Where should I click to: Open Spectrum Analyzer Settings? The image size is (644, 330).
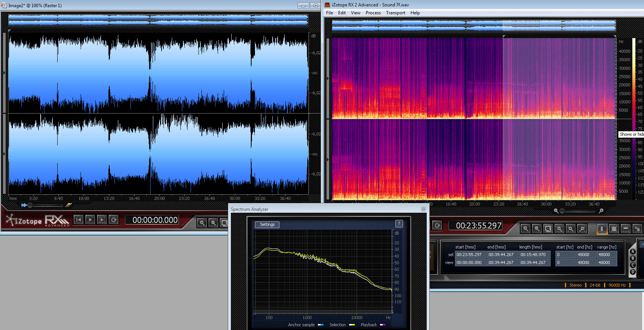267,224
